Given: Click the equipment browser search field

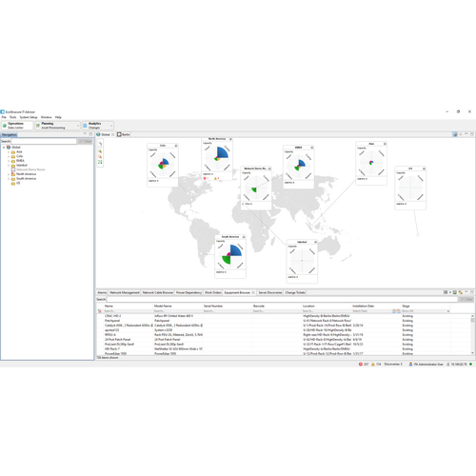Looking at the screenshot, I should click(283, 299).
